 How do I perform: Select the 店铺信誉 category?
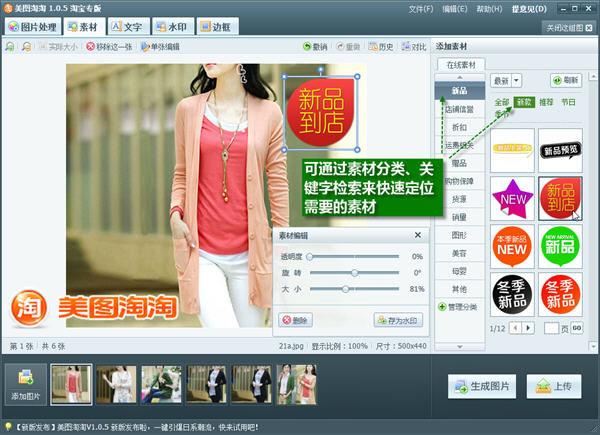tap(460, 109)
